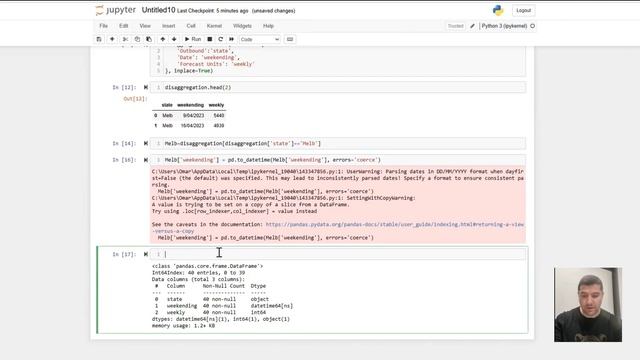The image size is (640, 360).
Task: Click the Jupyter logo
Action: click(x=116, y=10)
